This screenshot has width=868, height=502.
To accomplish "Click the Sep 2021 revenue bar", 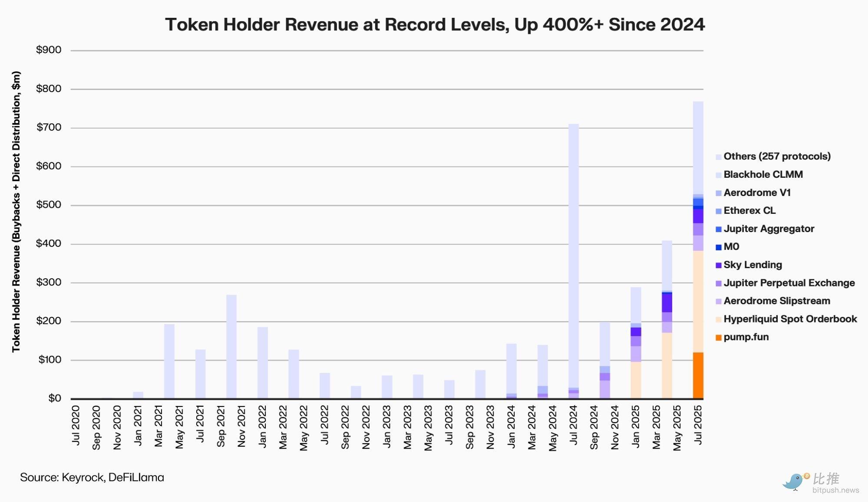I will coord(231,346).
